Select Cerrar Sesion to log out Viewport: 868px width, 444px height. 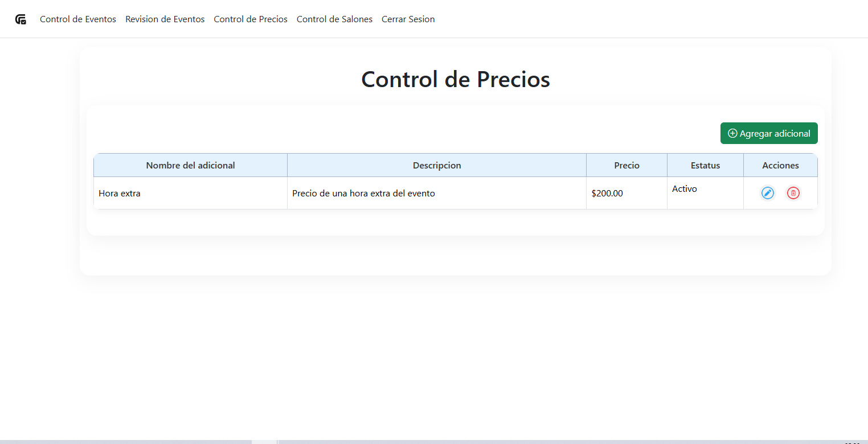408,19
